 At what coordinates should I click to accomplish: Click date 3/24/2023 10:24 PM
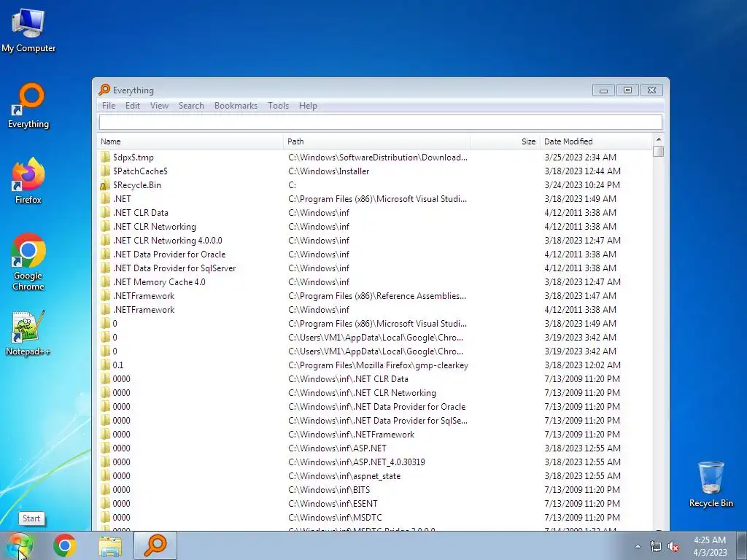[582, 184]
